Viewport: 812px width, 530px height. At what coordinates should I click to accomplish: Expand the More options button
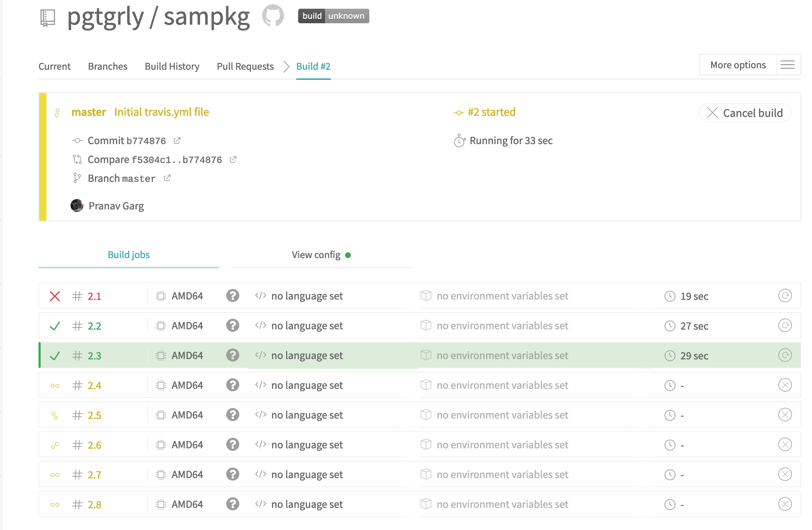pyautogui.click(x=738, y=65)
